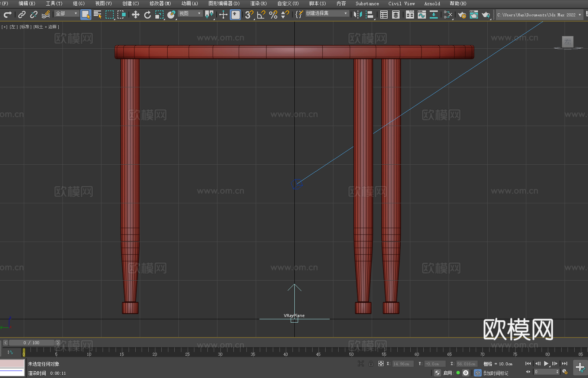Open the 视图 reference coordinate dropdown
Image resolution: width=588 pixels, height=378 pixels.
click(x=190, y=13)
